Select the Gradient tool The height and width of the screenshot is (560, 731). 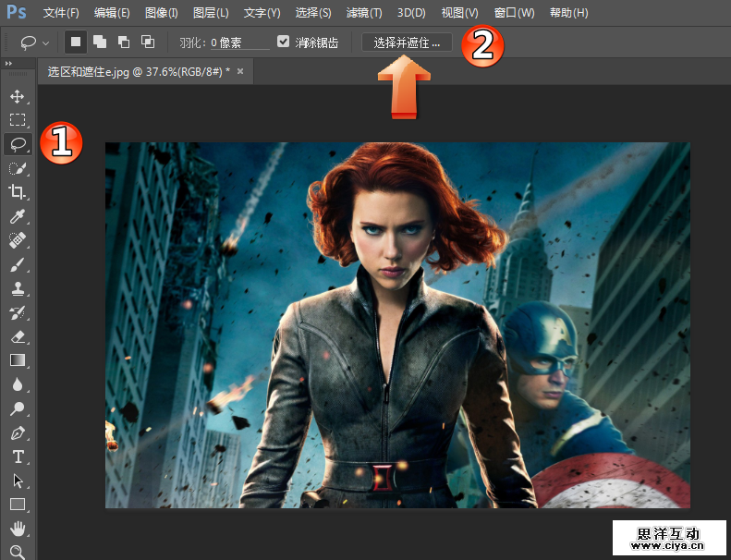pyautogui.click(x=17, y=360)
